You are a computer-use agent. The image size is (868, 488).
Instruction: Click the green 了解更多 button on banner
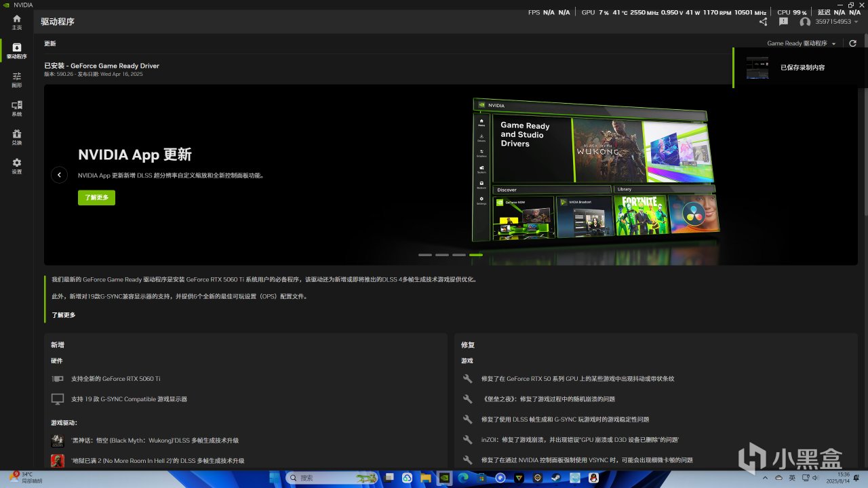coord(96,197)
